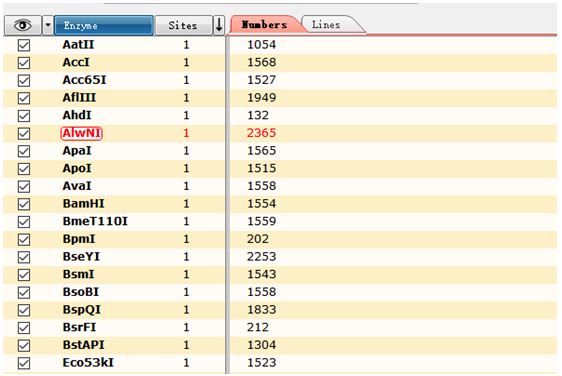
Task: Click the down-arrow sort button after Sites
Action: point(219,25)
